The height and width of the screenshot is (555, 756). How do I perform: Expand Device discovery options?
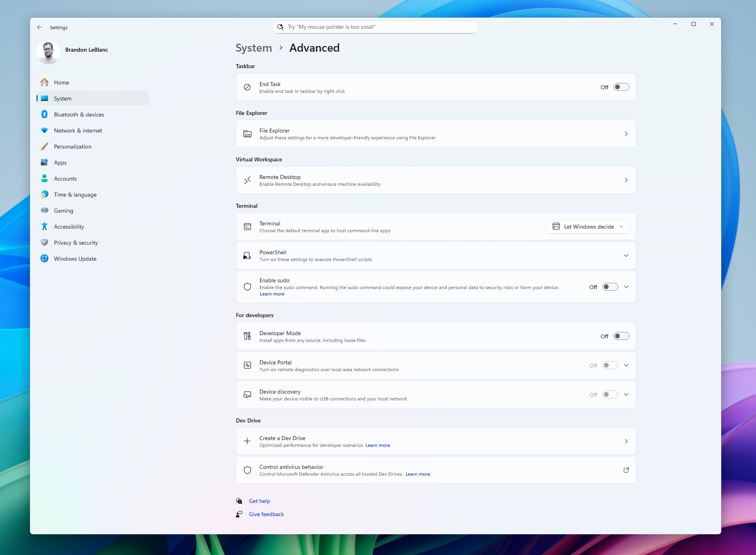tap(626, 394)
